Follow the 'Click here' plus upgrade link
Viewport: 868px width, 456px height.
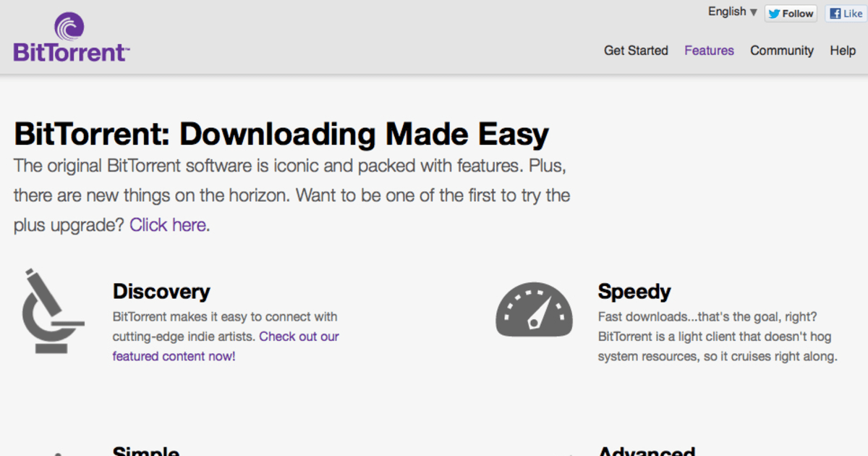168,225
